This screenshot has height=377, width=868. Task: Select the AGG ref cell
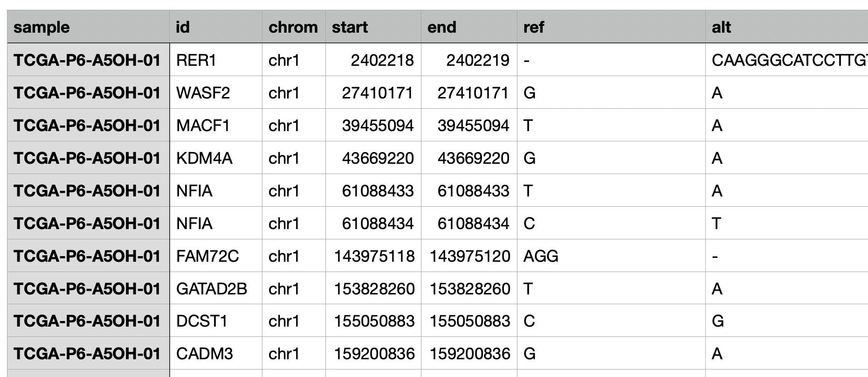tap(611, 256)
